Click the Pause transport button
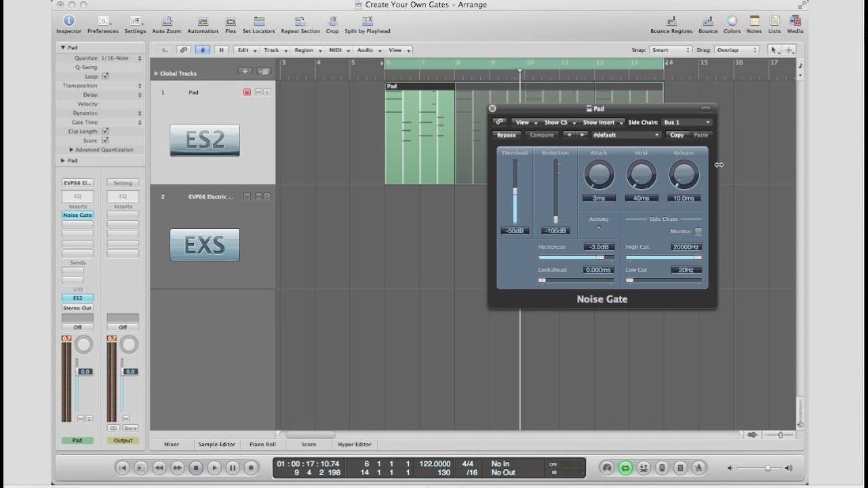868x488 pixels. [233, 468]
